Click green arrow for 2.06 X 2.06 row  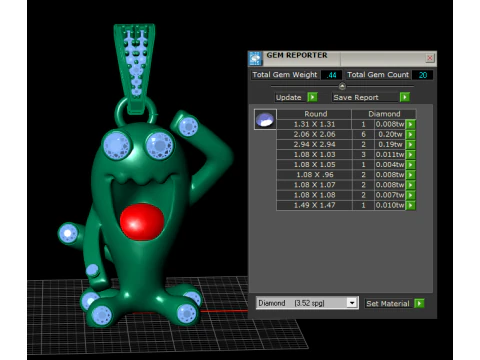411,134
